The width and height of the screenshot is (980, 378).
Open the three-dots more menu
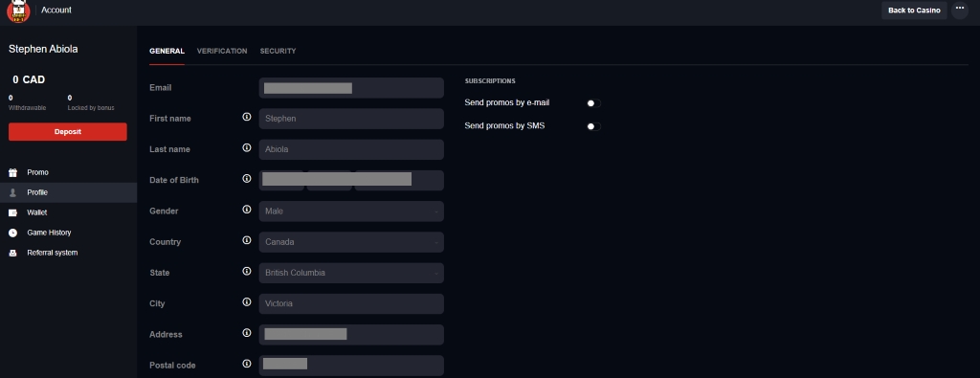[x=959, y=10]
